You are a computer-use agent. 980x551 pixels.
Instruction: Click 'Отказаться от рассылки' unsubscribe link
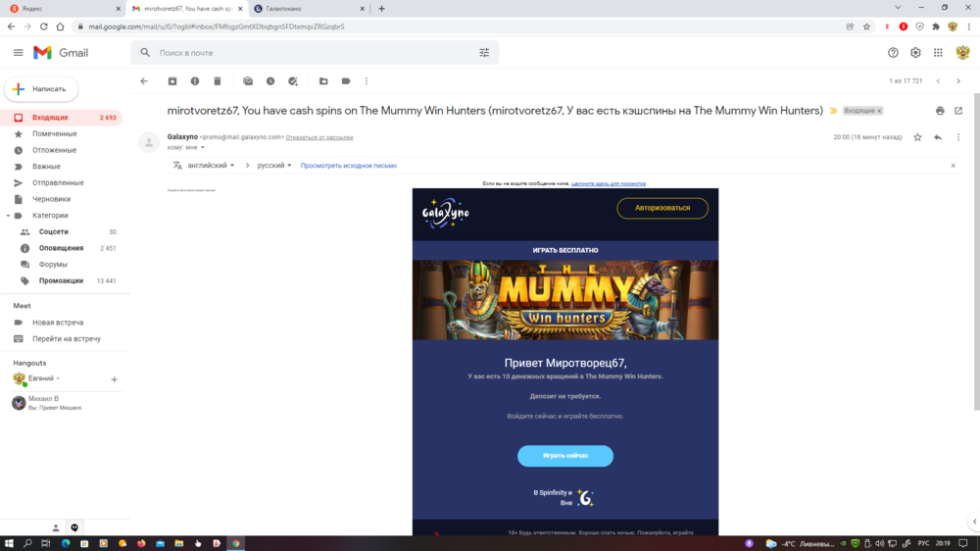coord(319,137)
